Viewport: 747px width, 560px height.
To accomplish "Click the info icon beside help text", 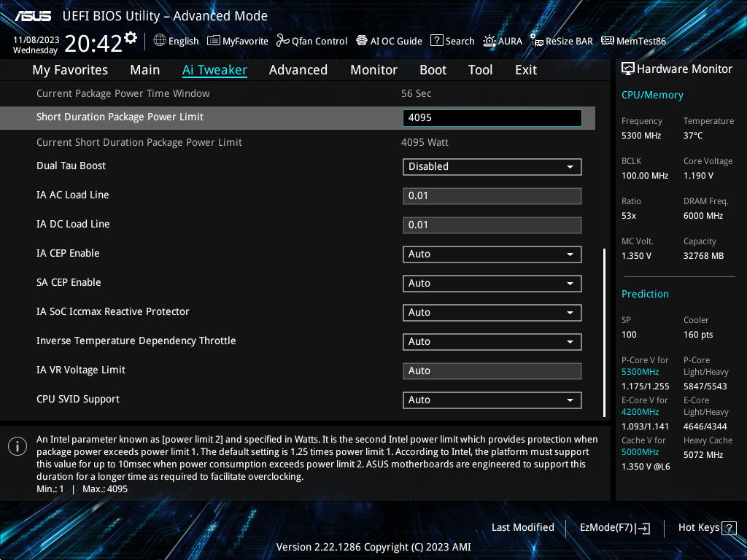I will (18, 446).
